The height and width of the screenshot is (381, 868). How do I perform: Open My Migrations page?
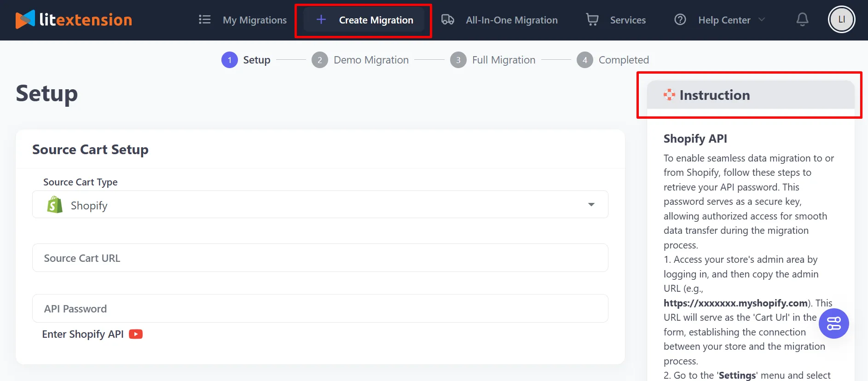click(x=255, y=20)
